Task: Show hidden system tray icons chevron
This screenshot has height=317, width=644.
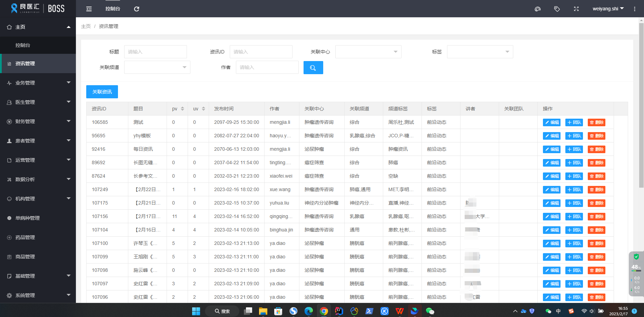Action: tap(515, 311)
